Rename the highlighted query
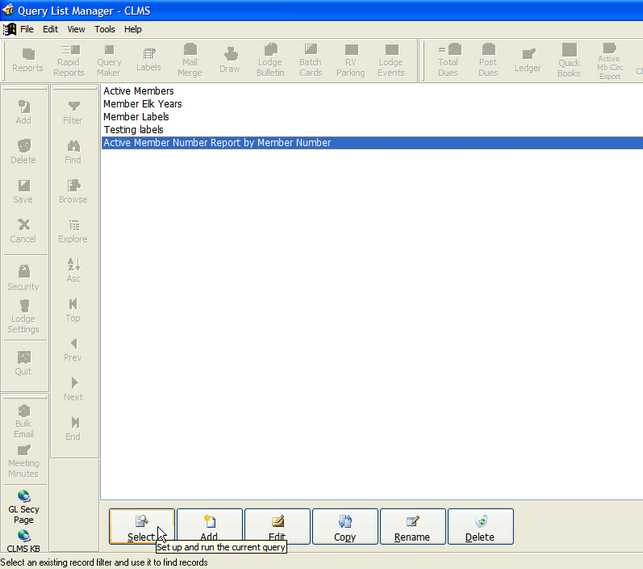 [412, 526]
